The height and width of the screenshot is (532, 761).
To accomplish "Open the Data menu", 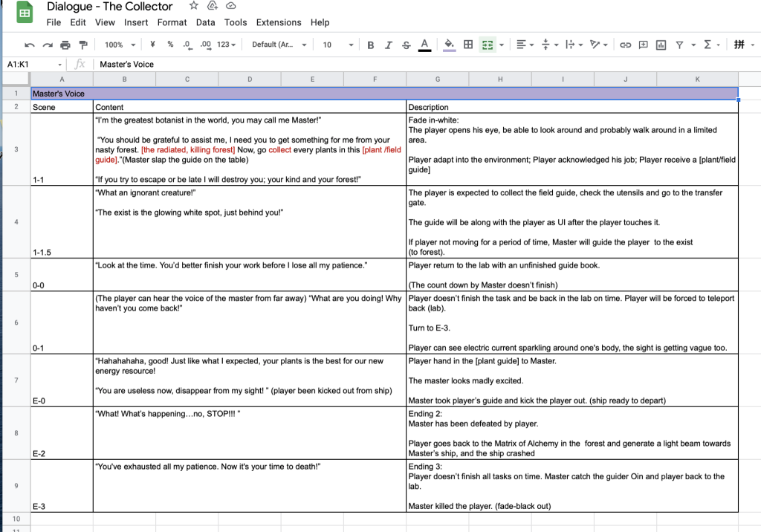I will point(205,22).
